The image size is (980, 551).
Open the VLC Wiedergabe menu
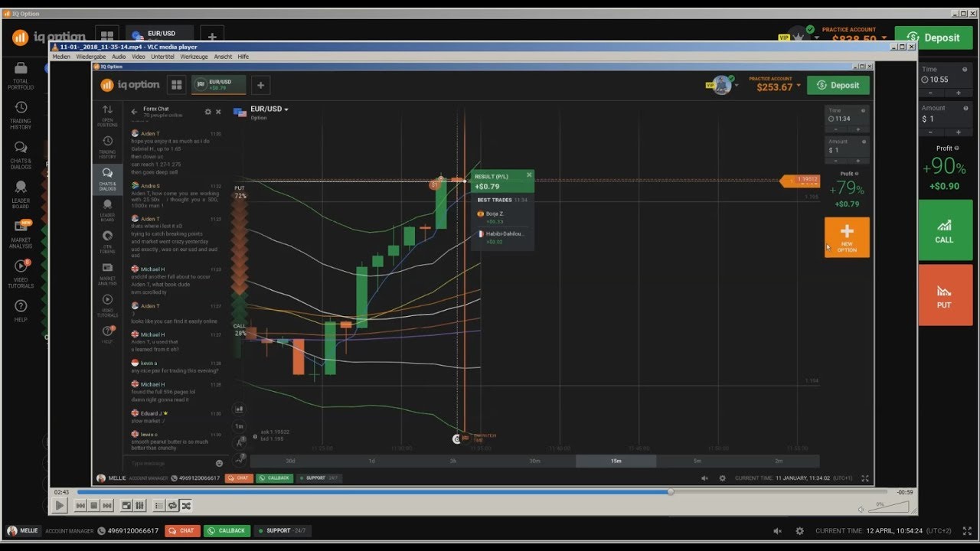91,57
